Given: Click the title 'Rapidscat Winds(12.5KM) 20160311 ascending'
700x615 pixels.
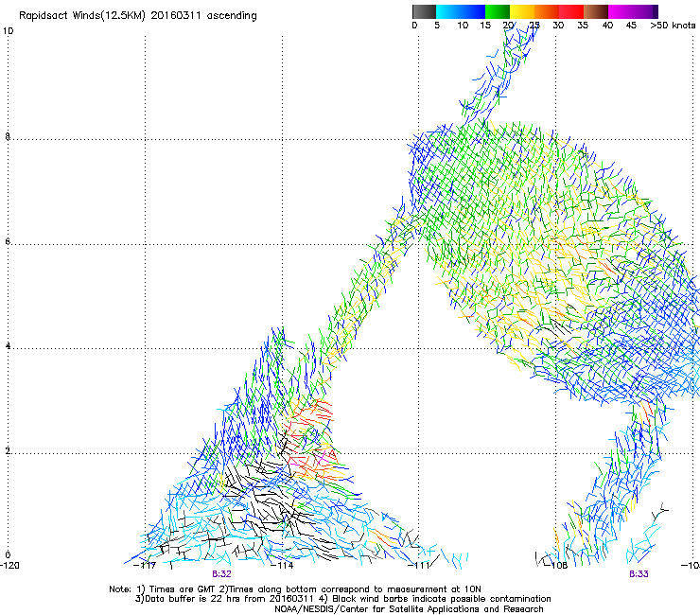Looking at the screenshot, I should click(138, 16).
